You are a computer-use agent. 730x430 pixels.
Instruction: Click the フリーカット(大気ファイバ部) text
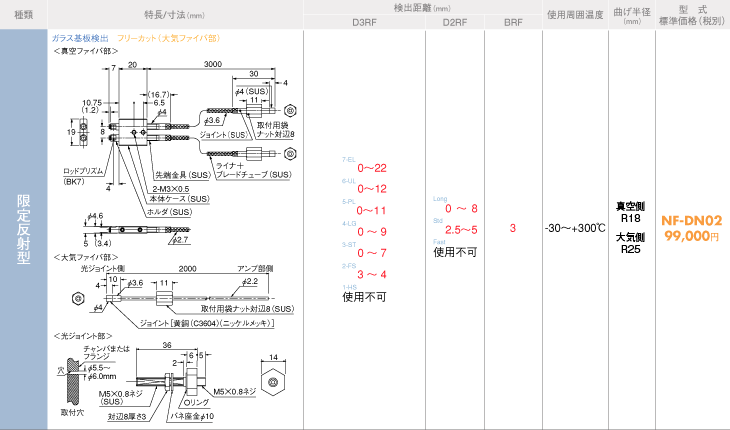(168, 37)
